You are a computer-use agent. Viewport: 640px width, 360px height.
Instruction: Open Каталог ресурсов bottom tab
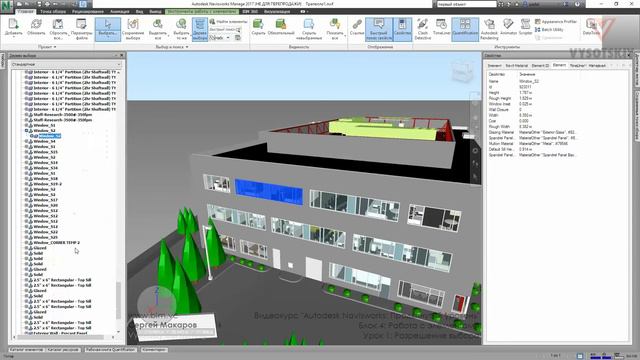pos(63,350)
